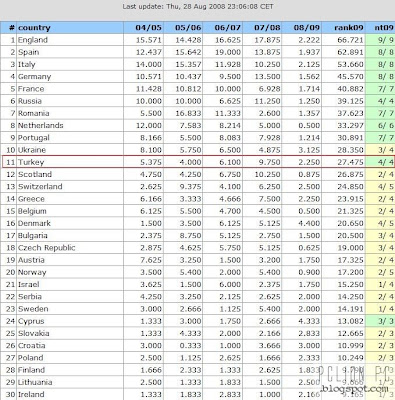Screen dimensions: 395x400
Task: Select the Slovakia country name
Action: pos(34,333)
